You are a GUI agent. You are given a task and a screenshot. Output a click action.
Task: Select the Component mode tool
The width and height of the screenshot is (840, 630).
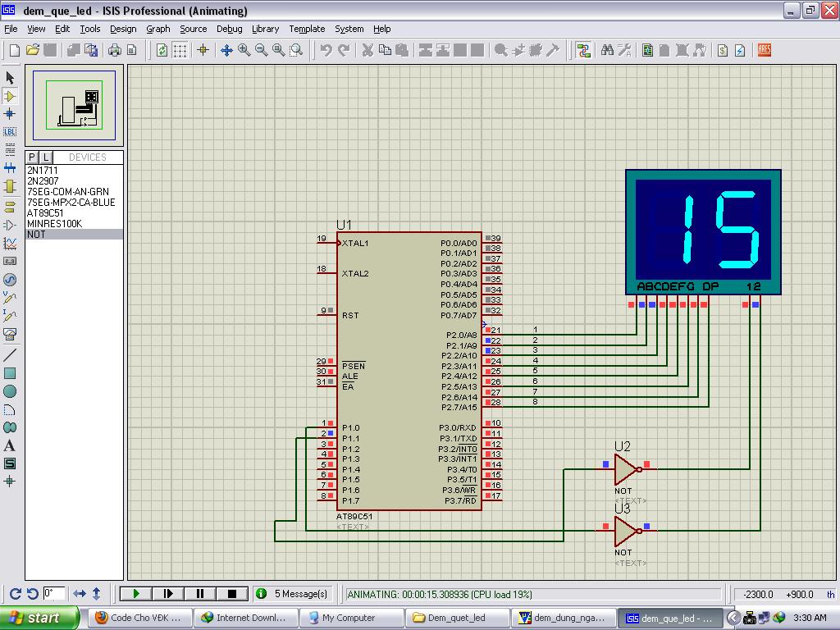[x=10, y=96]
